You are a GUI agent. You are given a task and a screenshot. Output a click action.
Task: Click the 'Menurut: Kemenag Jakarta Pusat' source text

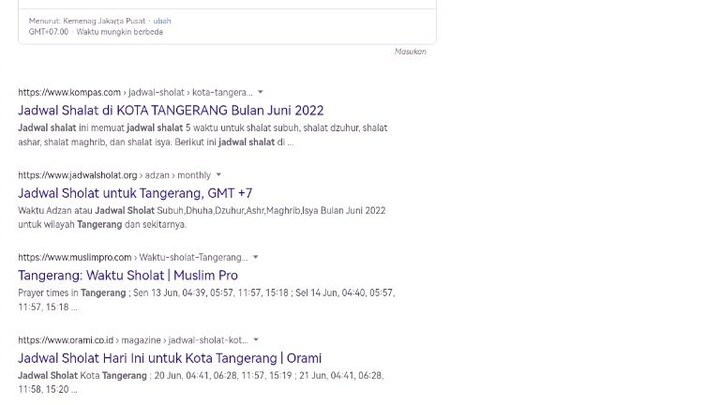point(87,21)
